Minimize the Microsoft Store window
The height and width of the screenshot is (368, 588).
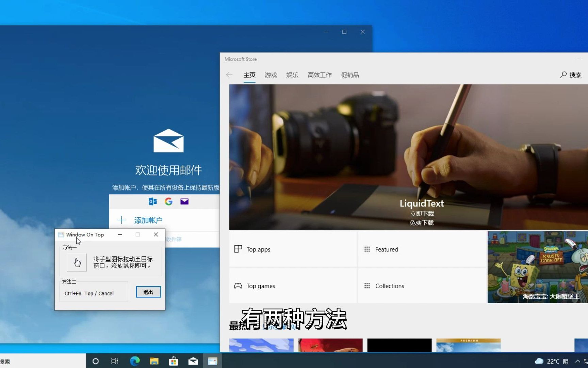579,59
